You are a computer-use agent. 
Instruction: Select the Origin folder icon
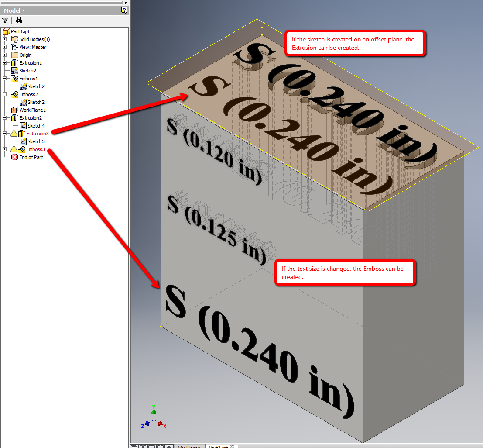click(x=14, y=55)
